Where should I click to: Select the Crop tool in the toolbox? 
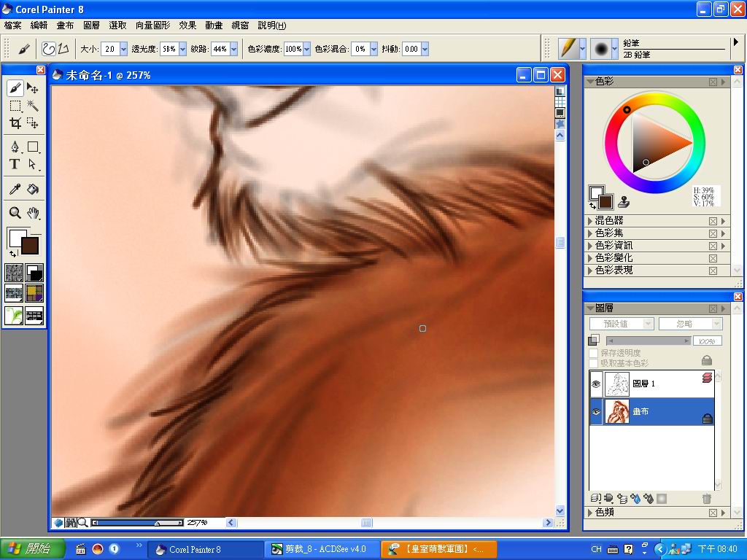pyautogui.click(x=15, y=123)
